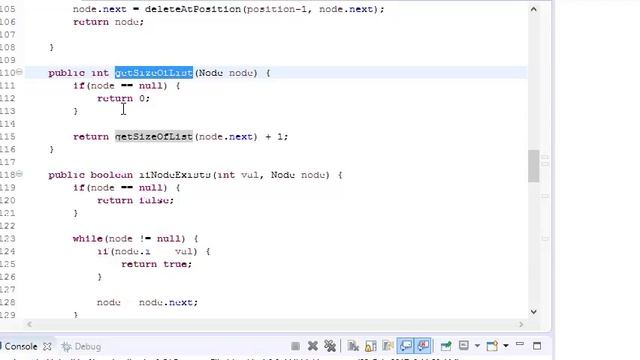Click 'node.next;' on line 128
Viewport: 640px width, 360px height.
pyautogui.click(x=168, y=302)
